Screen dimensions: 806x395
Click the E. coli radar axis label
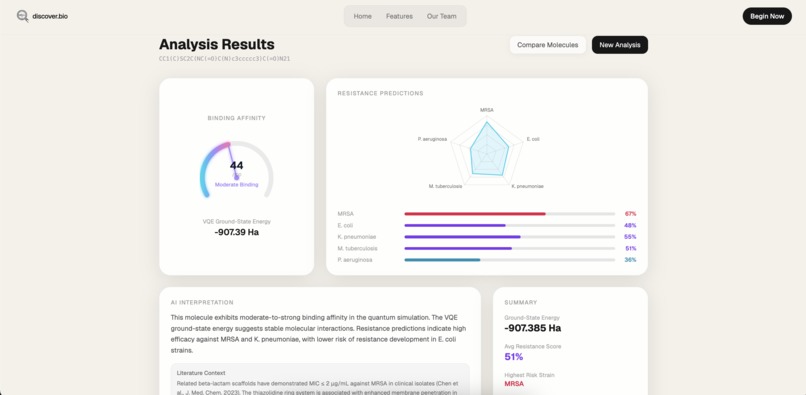[533, 139]
